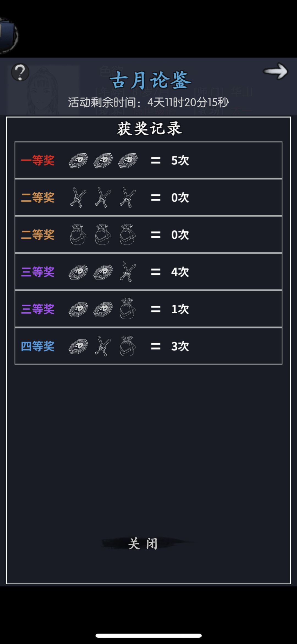The width and height of the screenshot is (297, 644).
Task: Tap the 3次 count in fourth prize row
Action: [180, 346]
